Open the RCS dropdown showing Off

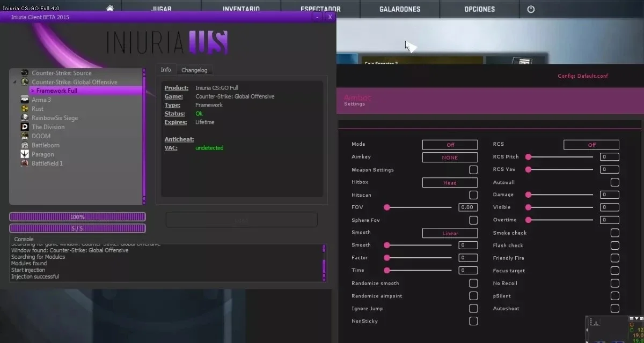pyautogui.click(x=591, y=145)
